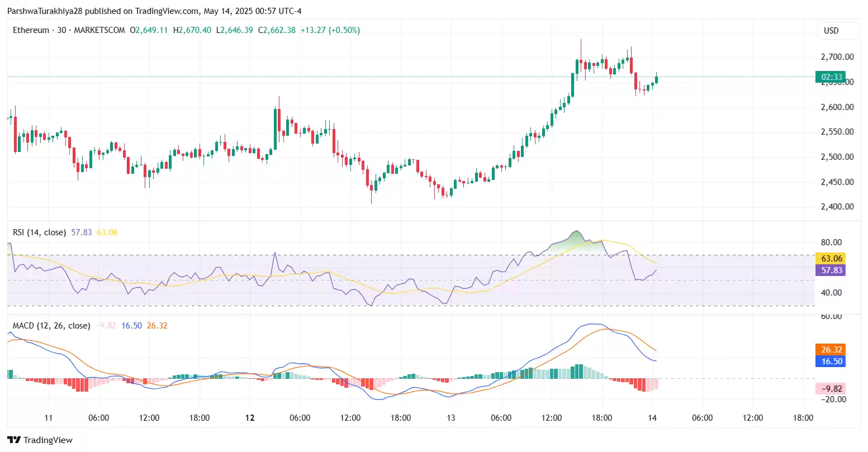This screenshot has width=868, height=452.
Task: Click the date label 12 on the time axis
Action: [x=250, y=417]
